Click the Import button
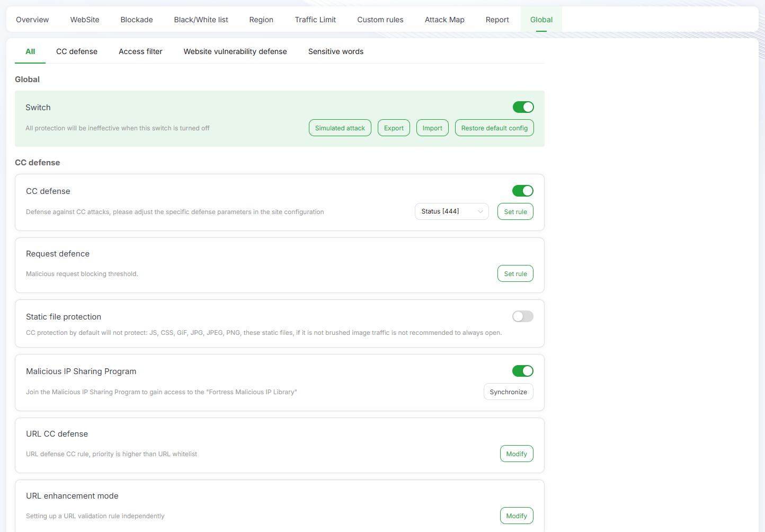The image size is (765, 532). click(x=432, y=128)
